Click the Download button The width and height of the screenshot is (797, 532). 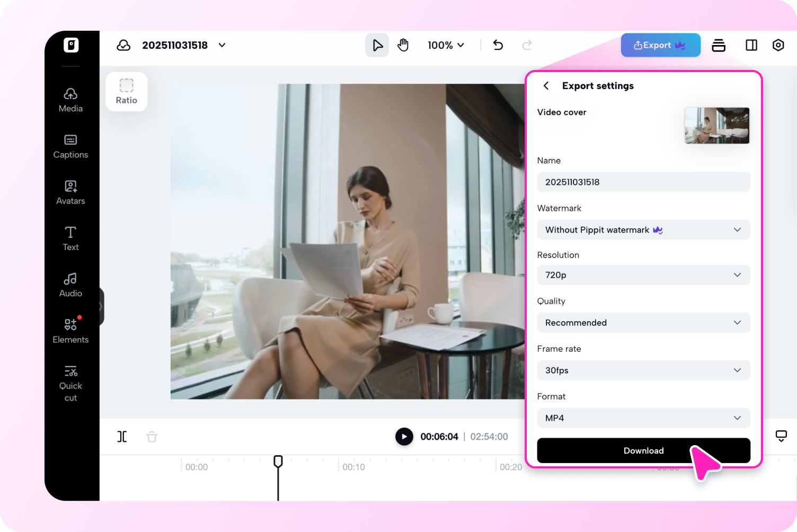click(643, 450)
